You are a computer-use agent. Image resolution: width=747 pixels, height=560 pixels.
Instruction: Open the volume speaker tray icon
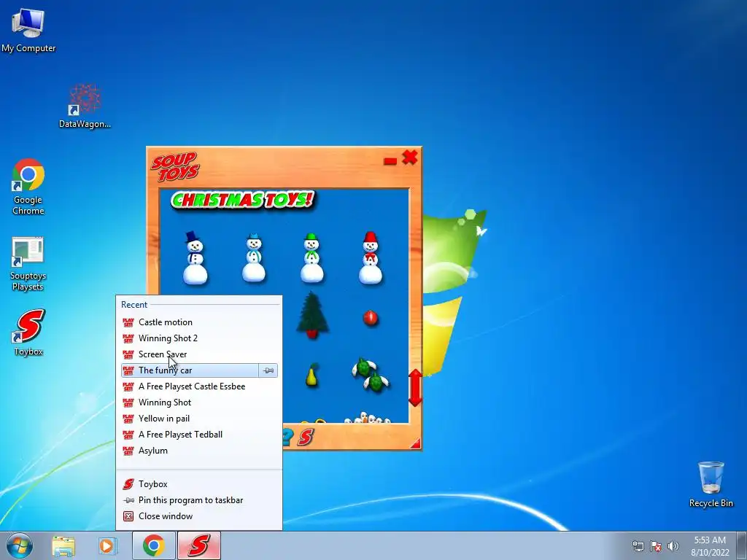click(x=673, y=546)
